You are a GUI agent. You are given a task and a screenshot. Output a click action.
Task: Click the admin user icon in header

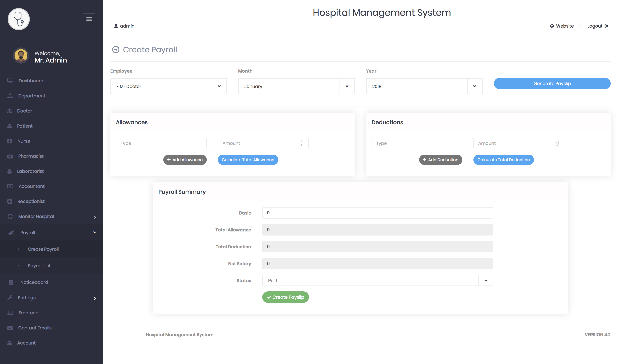(x=116, y=26)
